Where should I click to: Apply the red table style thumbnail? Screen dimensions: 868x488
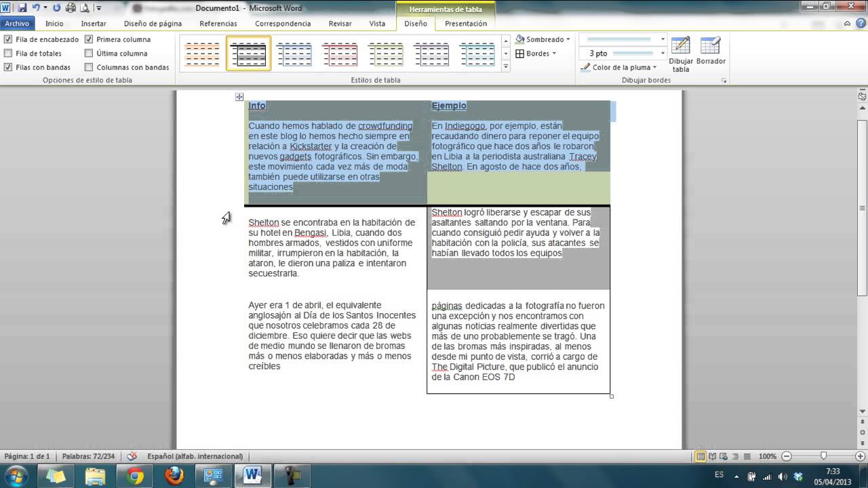[x=340, y=54]
